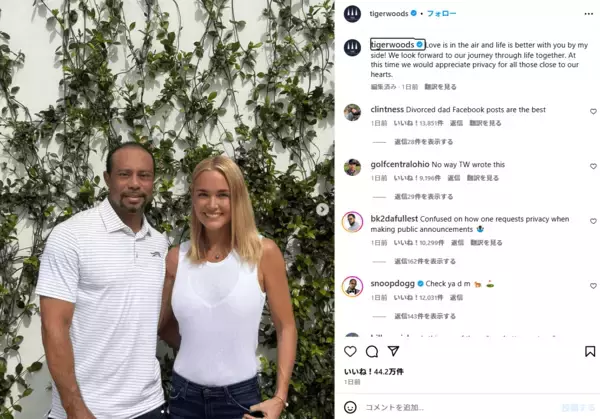The image size is (600, 419).
Task: Click 返信 under golfcentralohio's comment
Action: tap(454, 178)
